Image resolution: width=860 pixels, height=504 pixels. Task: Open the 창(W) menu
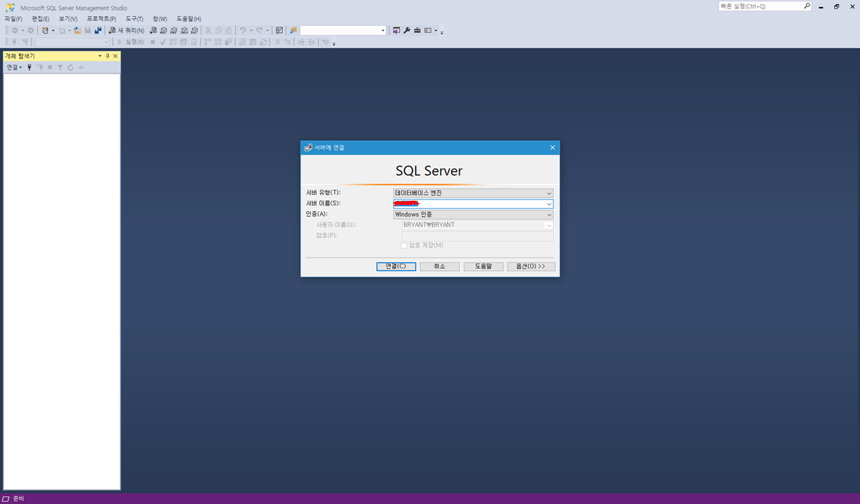click(160, 19)
